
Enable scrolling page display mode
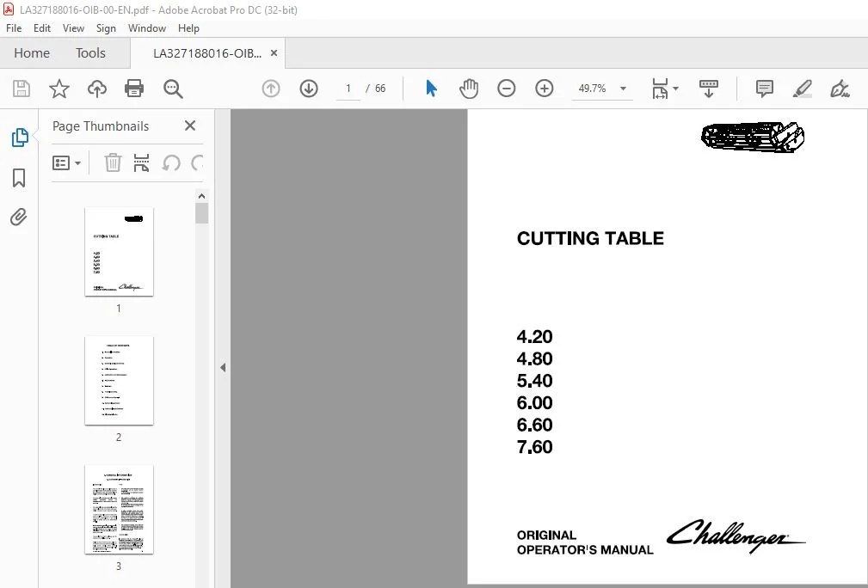pyautogui.click(x=709, y=89)
